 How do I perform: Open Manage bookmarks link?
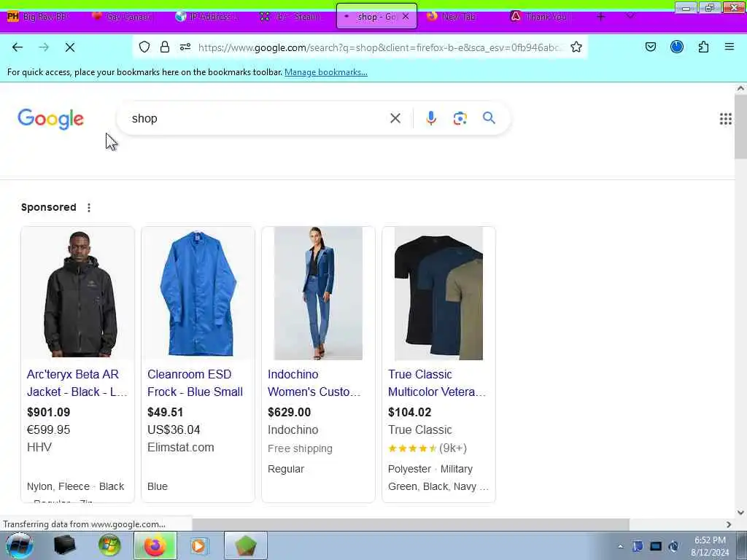point(326,72)
